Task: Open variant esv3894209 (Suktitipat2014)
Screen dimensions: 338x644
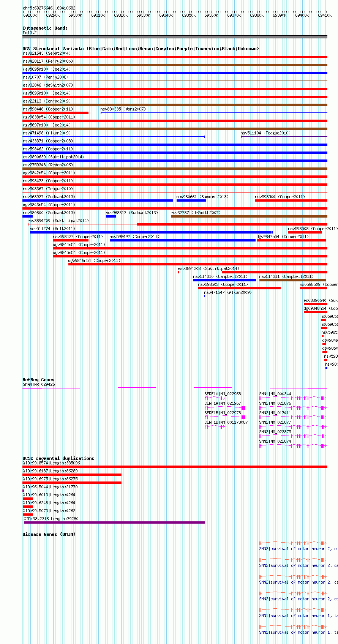Action: [x=58, y=221]
